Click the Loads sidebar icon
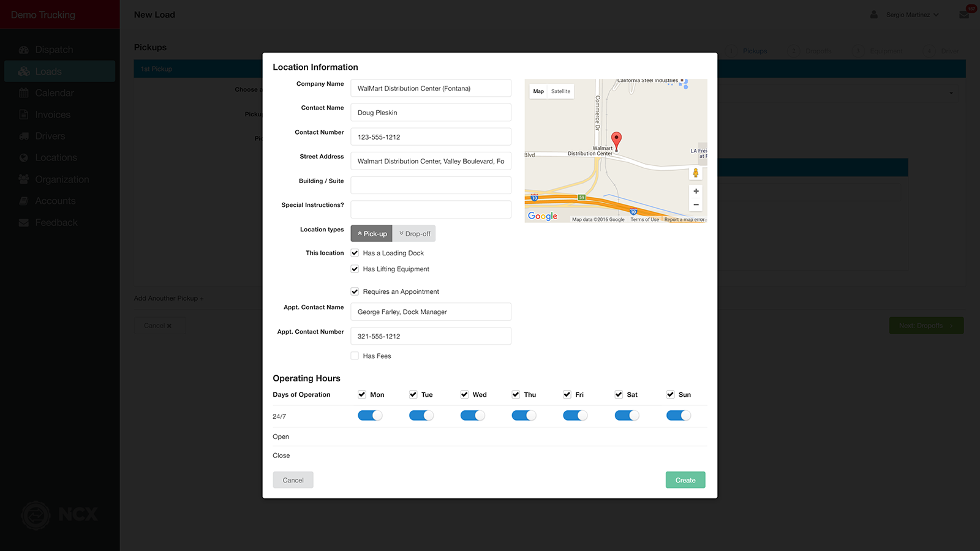 24,72
